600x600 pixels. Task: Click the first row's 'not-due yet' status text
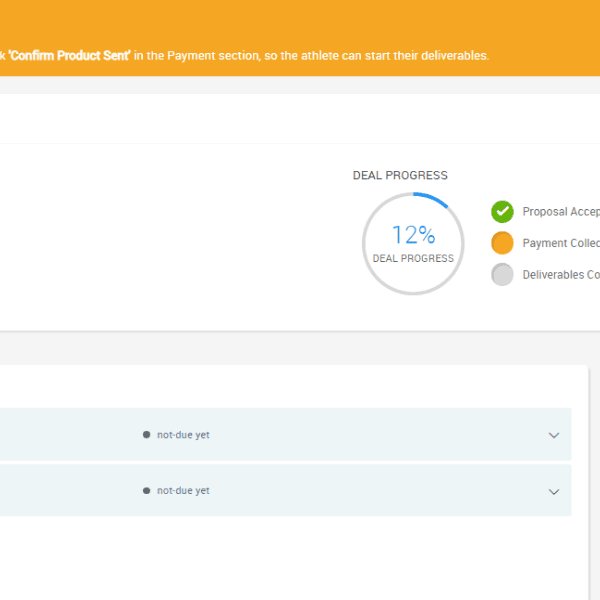click(x=183, y=435)
